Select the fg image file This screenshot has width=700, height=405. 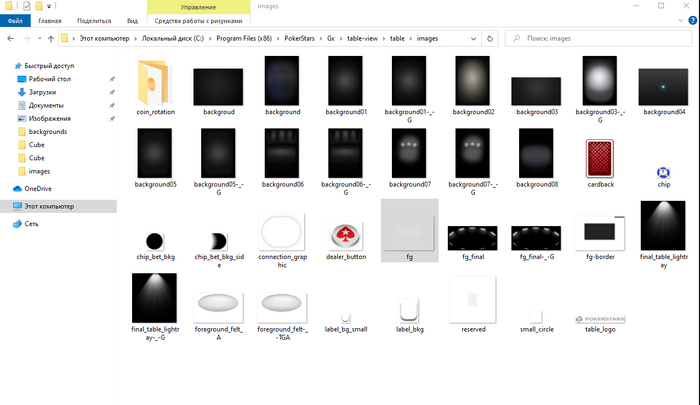click(x=409, y=230)
